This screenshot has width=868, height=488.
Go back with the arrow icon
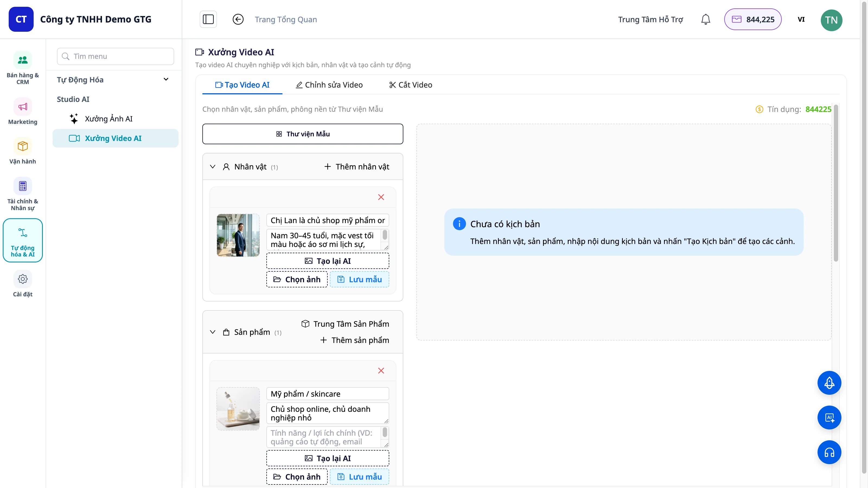tap(238, 19)
